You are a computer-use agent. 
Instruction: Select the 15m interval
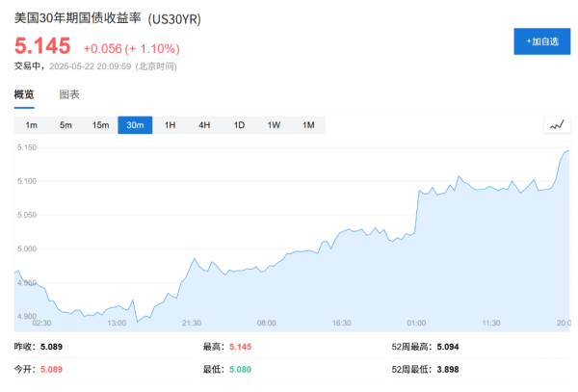click(x=100, y=125)
